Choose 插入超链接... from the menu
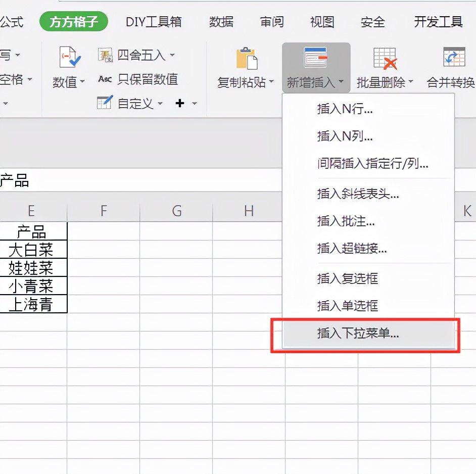 (x=368, y=248)
